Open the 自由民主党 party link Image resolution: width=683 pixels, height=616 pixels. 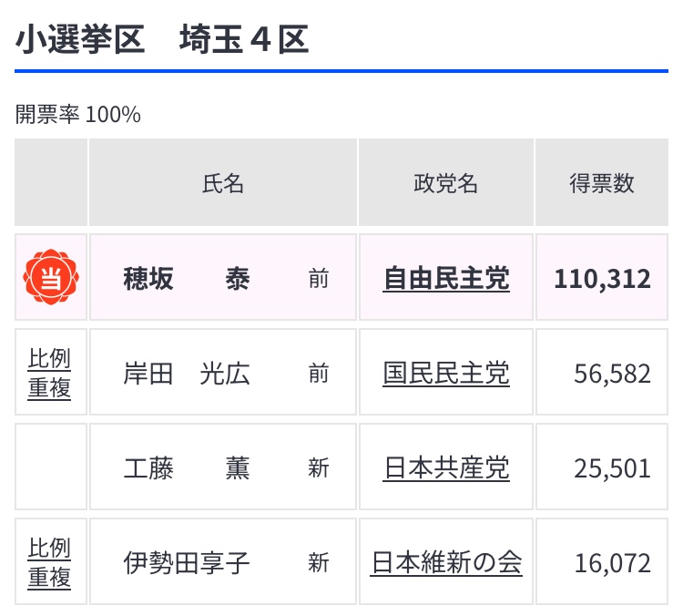click(x=446, y=278)
